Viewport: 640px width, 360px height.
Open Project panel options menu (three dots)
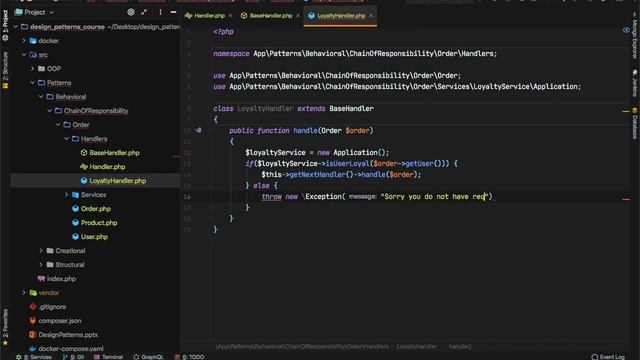tap(160, 12)
